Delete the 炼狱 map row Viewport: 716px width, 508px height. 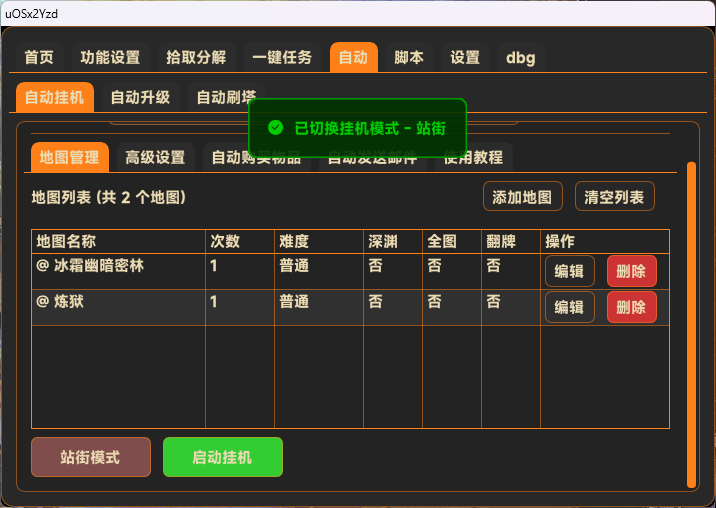[631, 307]
